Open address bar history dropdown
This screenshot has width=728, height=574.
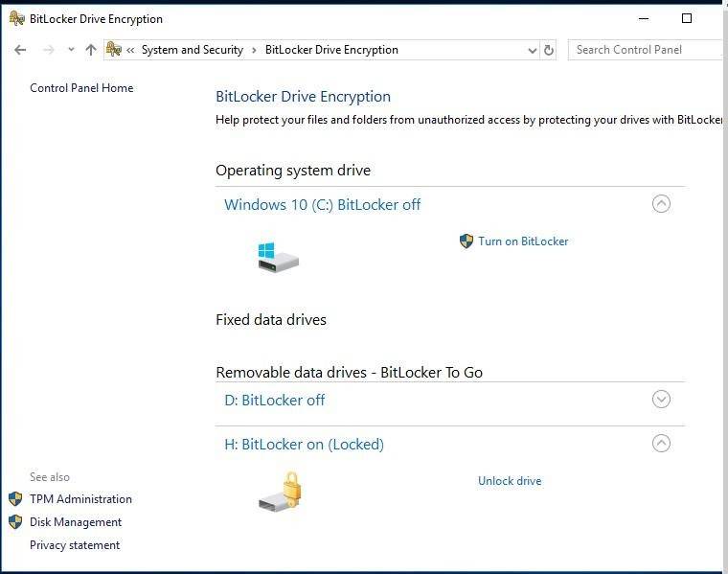[532, 50]
